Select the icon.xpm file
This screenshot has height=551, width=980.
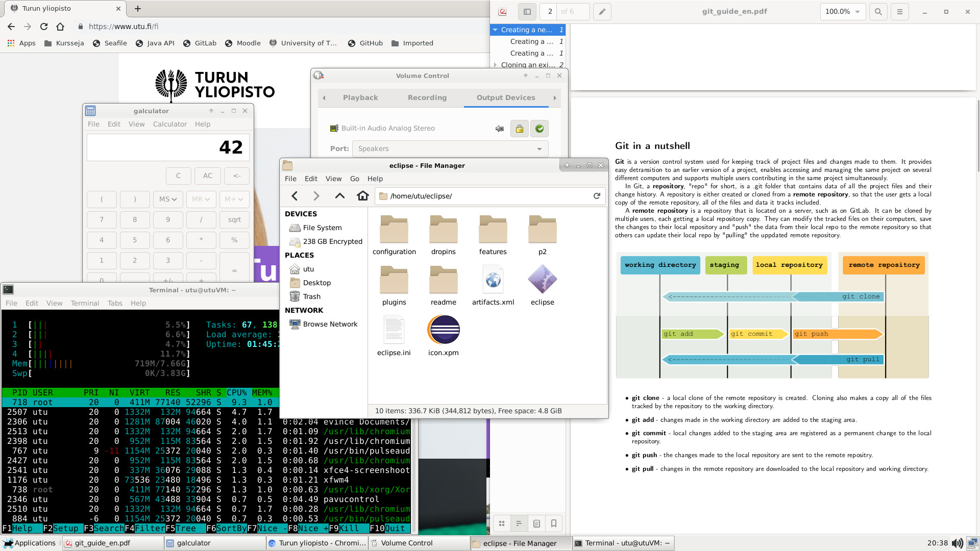[443, 336]
